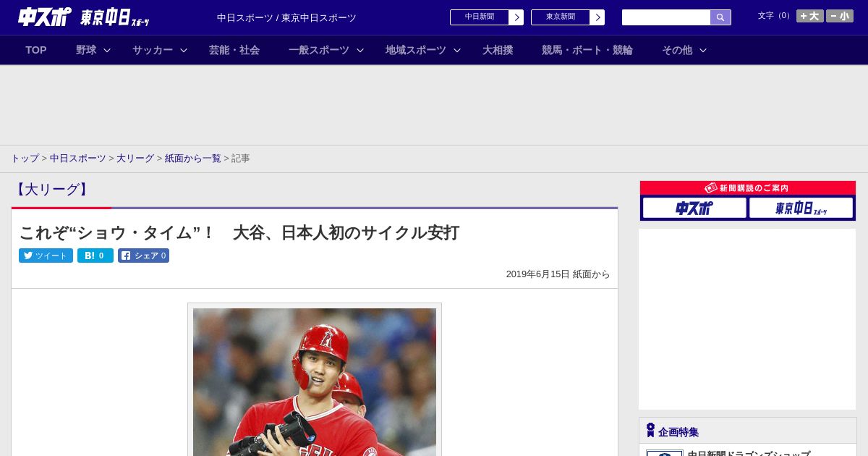Follow the 紙面から一覧 breadcrumb link
868x456 pixels.
(x=192, y=158)
